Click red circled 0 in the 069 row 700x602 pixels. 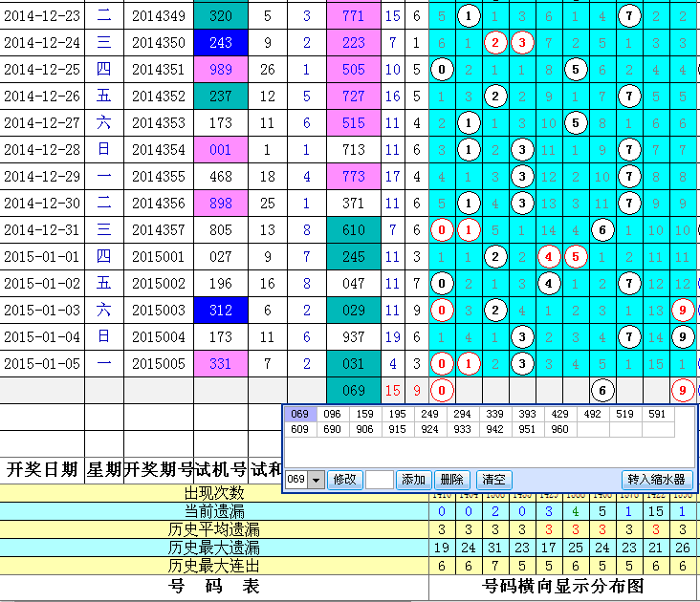pyautogui.click(x=441, y=390)
